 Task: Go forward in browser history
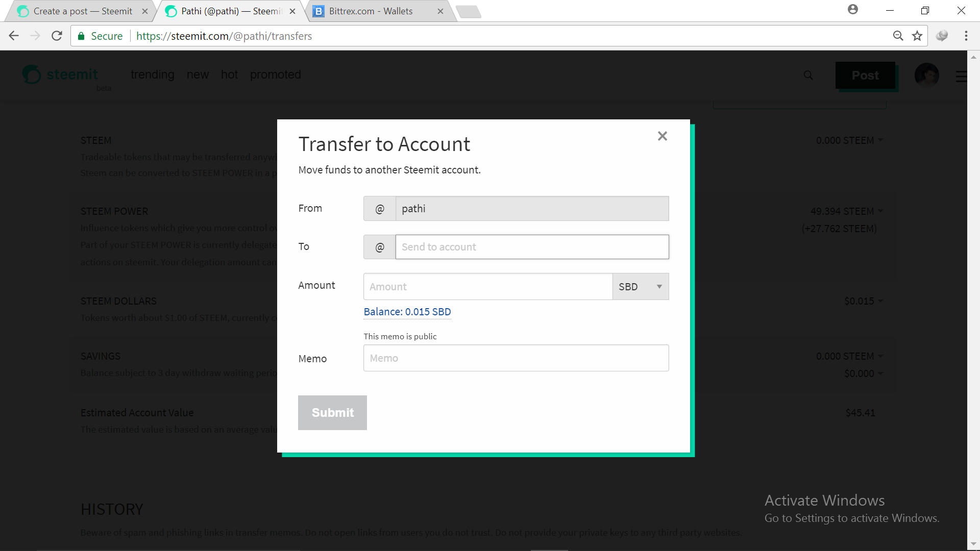[x=35, y=36]
